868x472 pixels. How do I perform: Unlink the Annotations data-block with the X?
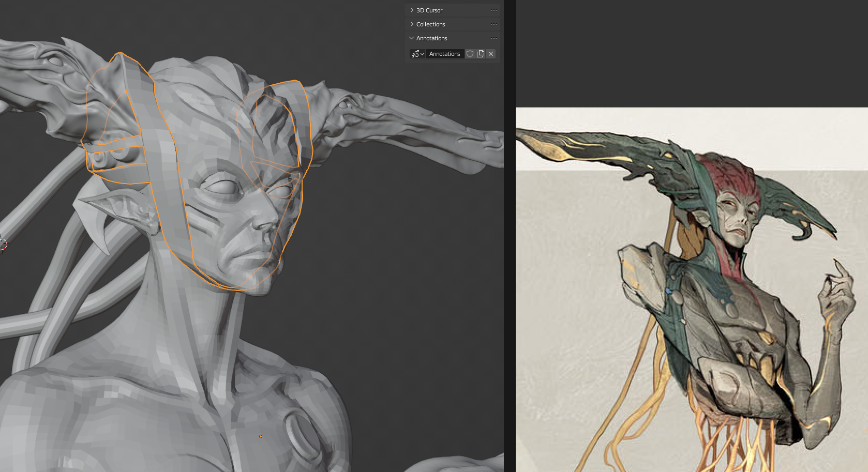(491, 54)
